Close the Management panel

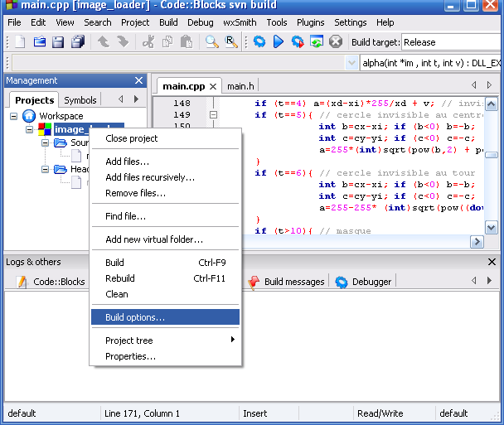tap(139, 80)
